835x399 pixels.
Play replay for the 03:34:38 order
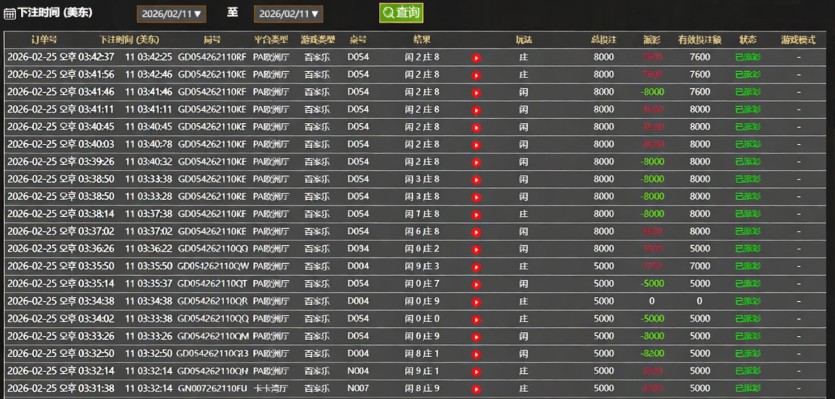476,302
